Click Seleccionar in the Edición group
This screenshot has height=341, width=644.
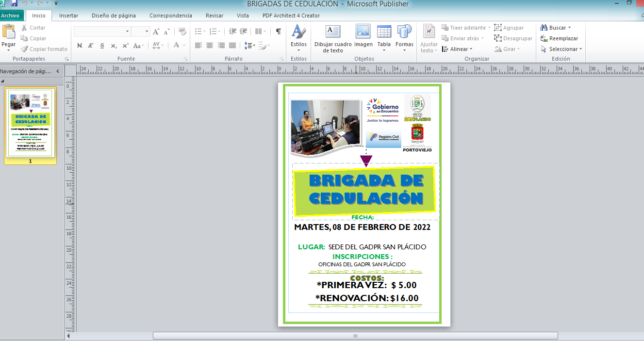(x=563, y=49)
